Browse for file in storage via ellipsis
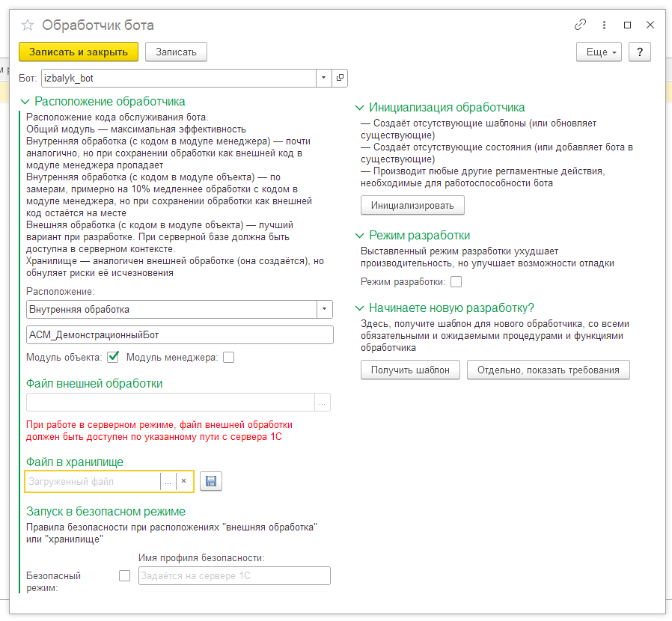This screenshot has height=621, width=672. point(168,481)
